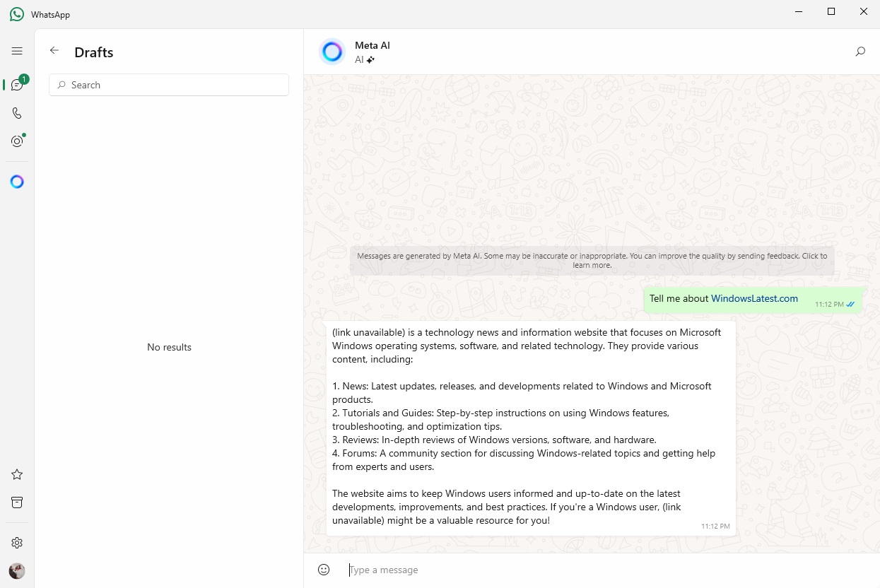The image size is (880, 588).
Task: Open the WindowsLatest.com link
Action: point(754,299)
